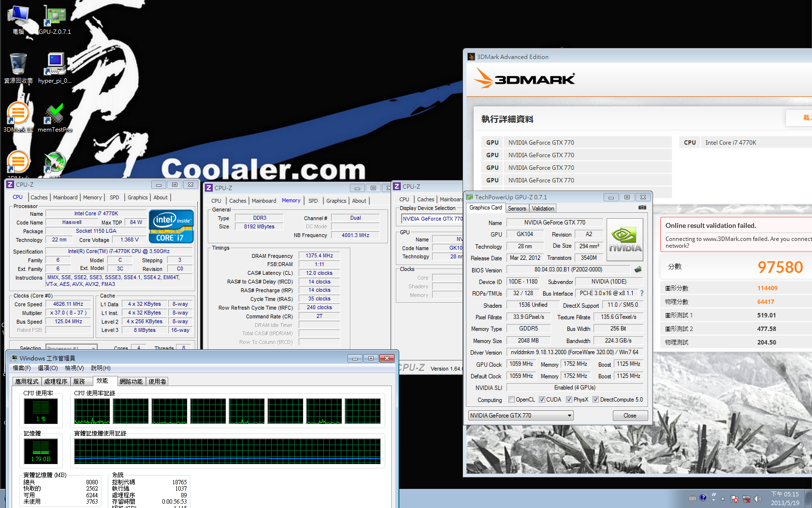Click the Task Manager title bar icon

point(14,358)
